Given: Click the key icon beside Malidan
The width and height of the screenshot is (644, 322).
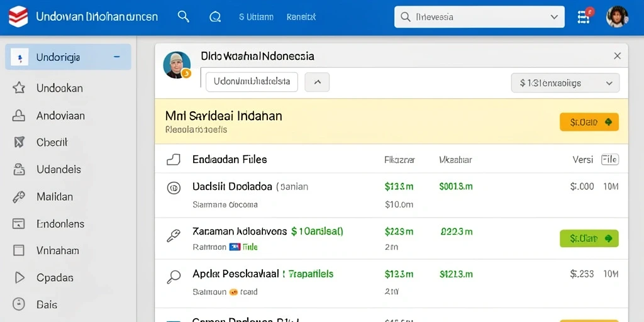Looking at the screenshot, I should click(18, 197).
